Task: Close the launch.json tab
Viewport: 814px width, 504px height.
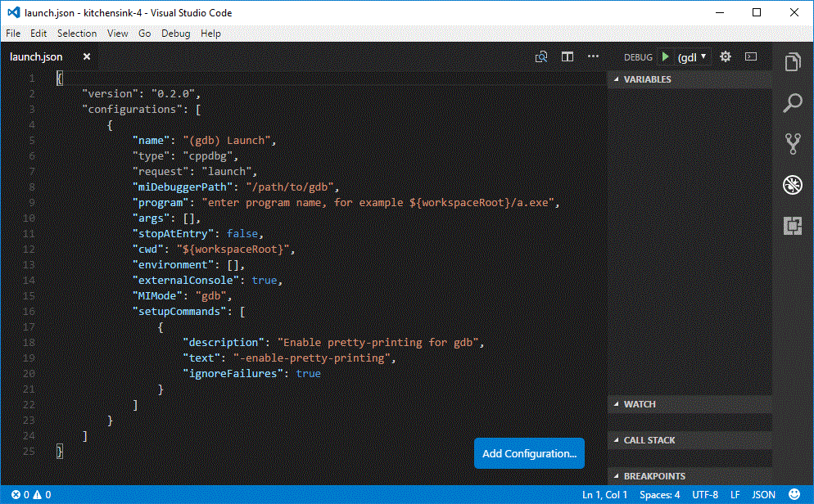Action: pyautogui.click(x=87, y=56)
